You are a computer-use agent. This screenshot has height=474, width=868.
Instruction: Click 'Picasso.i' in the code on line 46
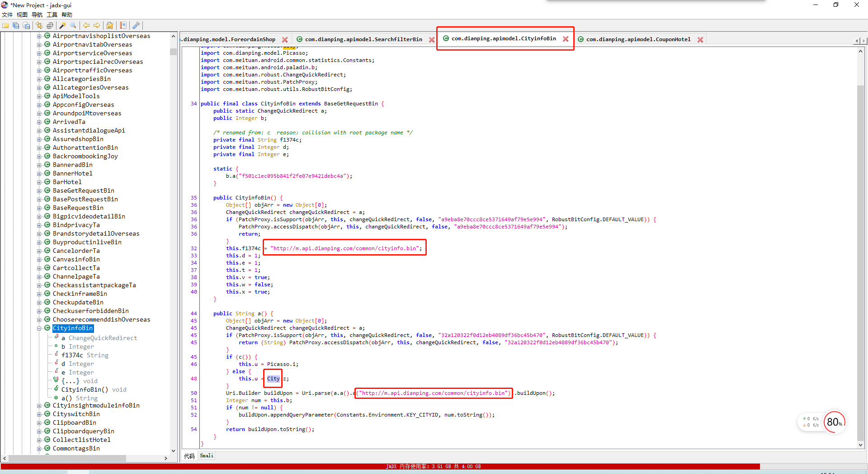pyautogui.click(x=281, y=364)
